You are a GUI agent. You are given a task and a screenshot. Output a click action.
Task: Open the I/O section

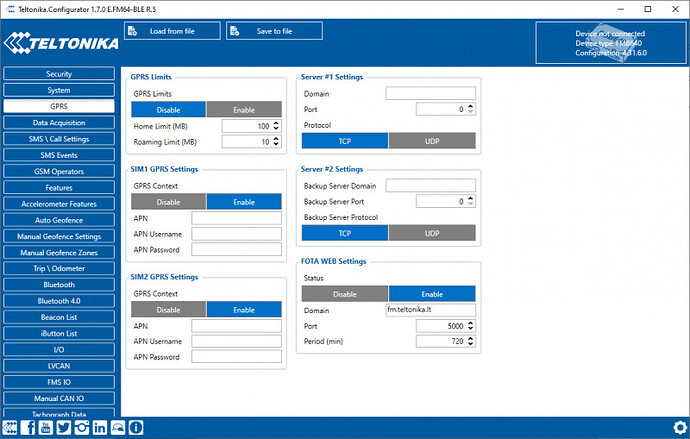pyautogui.click(x=59, y=350)
